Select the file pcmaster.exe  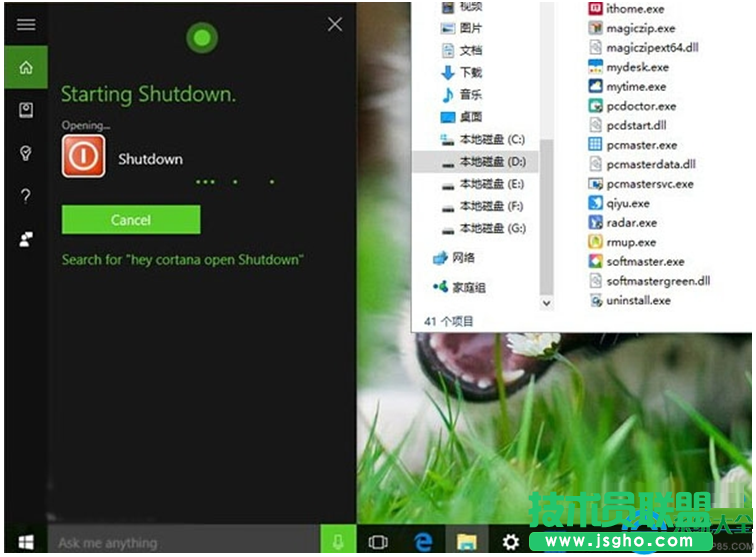(633, 145)
